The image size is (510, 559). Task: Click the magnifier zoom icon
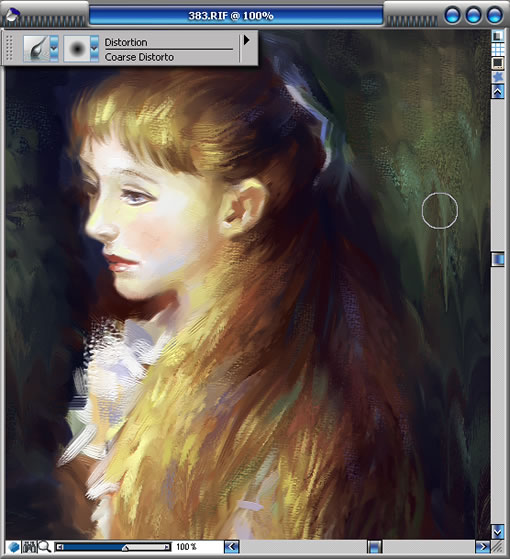coord(45,547)
